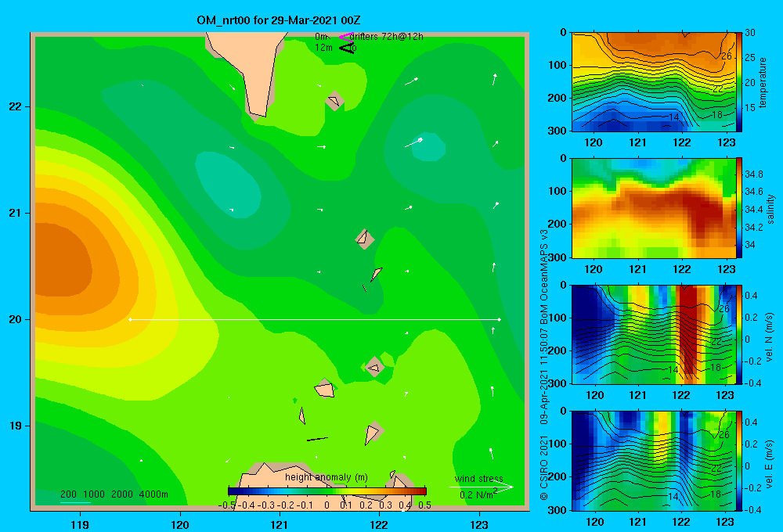Image resolution: width=783 pixels, height=532 pixels.
Task: Click the '30' temperature scale value
Action: click(x=749, y=33)
